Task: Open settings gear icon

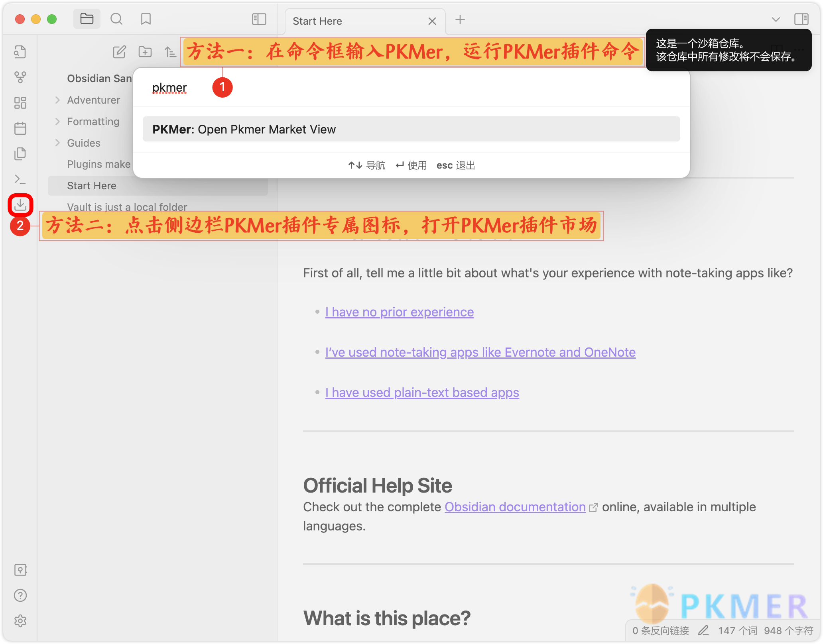Action: (x=20, y=621)
